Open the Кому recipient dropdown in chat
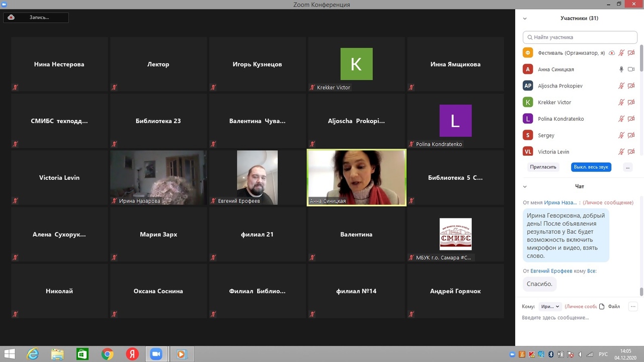The height and width of the screenshot is (362, 644). coord(549,307)
